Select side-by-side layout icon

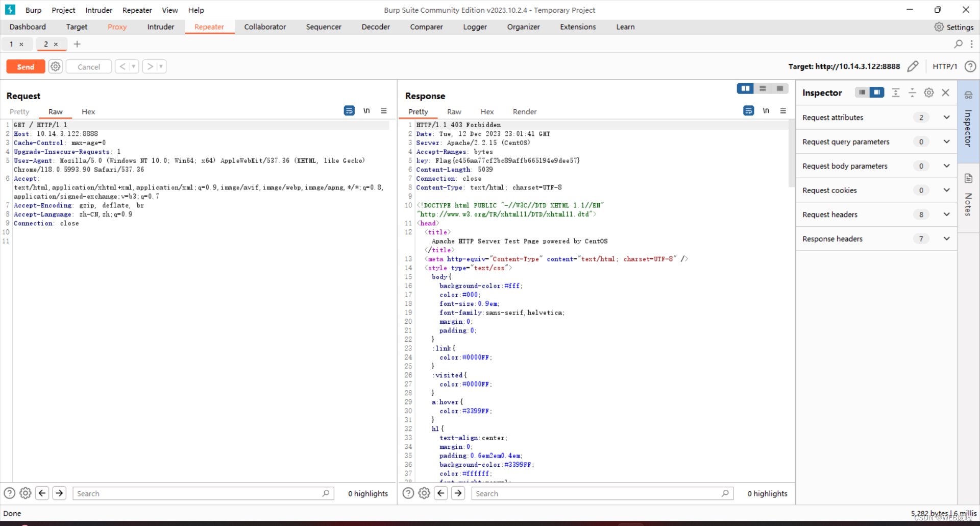746,88
